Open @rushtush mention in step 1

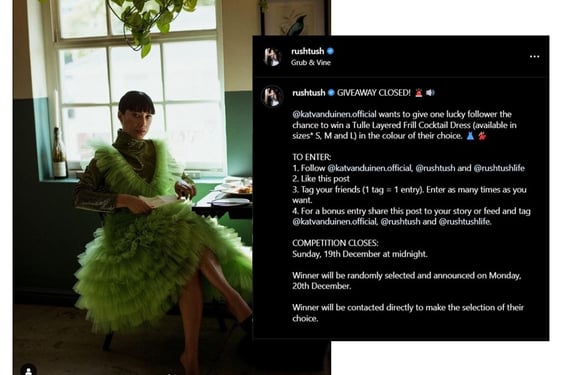pyautogui.click(x=435, y=168)
